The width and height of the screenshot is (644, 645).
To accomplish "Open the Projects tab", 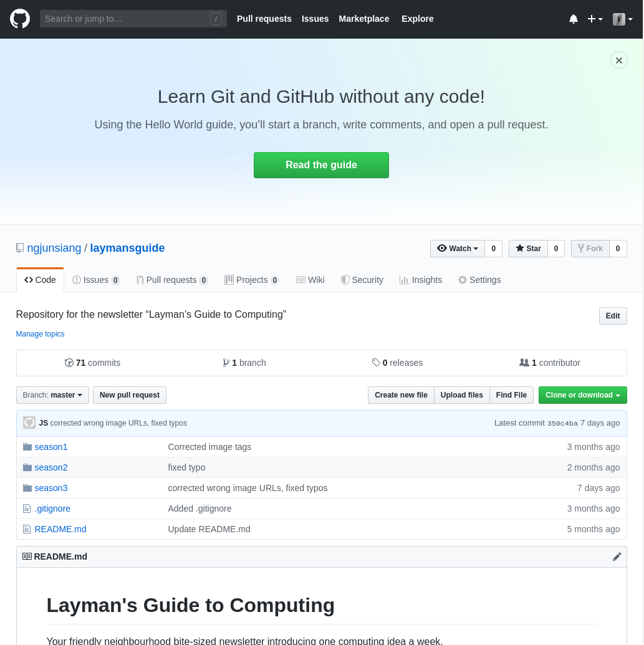I will pos(251,280).
